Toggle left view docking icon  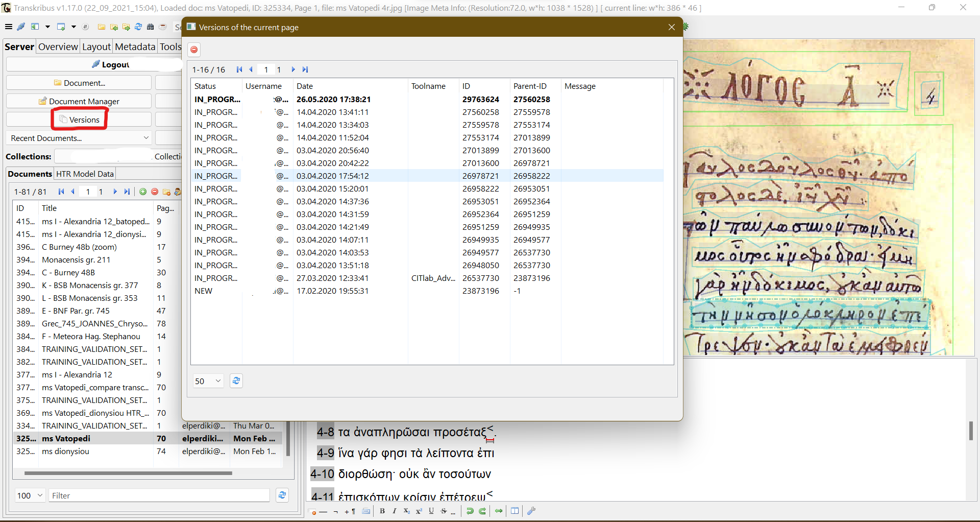point(35,27)
